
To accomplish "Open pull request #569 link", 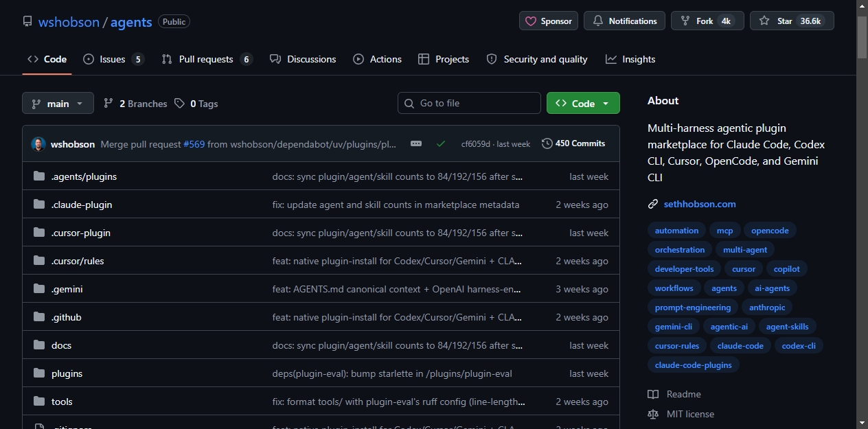I will click(x=194, y=144).
